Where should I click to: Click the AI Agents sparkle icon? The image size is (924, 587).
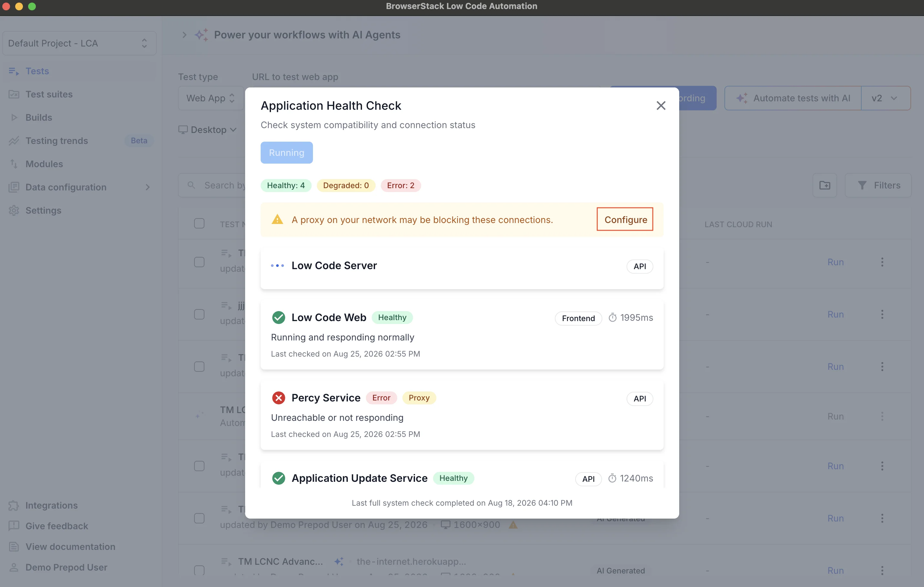click(201, 35)
